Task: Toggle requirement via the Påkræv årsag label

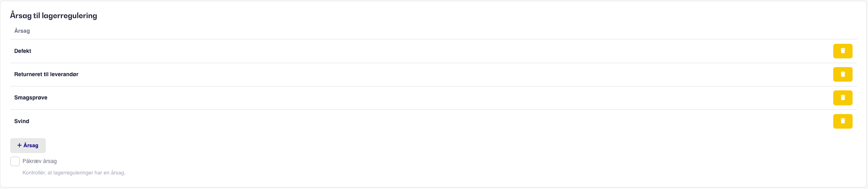Action: [x=39, y=161]
